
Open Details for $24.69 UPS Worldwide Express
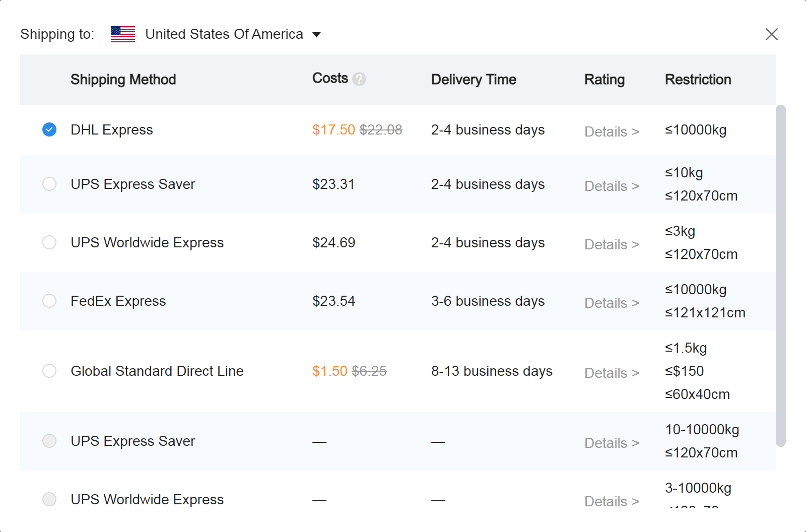[x=612, y=244]
